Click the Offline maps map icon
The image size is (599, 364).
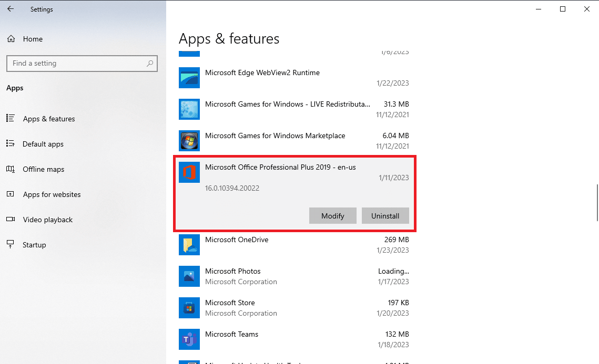(11, 169)
